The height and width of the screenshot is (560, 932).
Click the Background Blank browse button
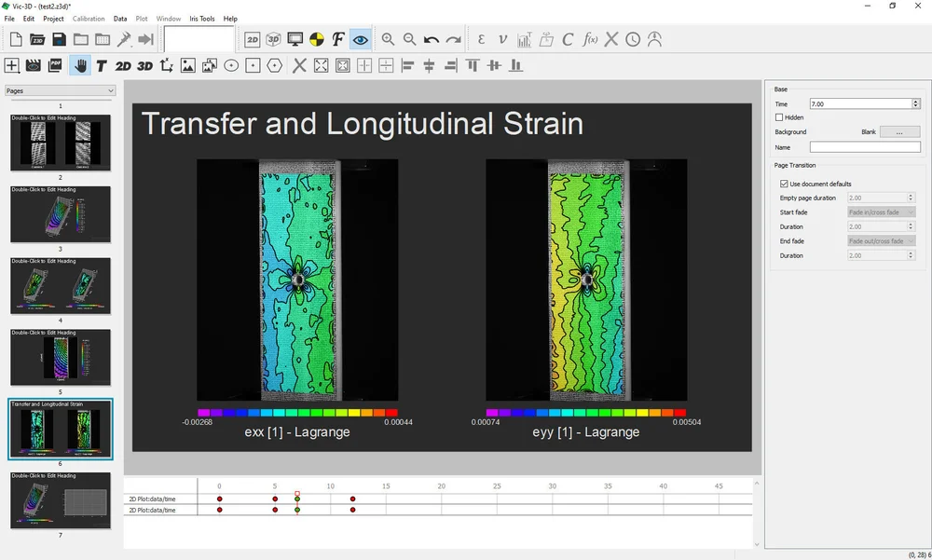click(899, 131)
